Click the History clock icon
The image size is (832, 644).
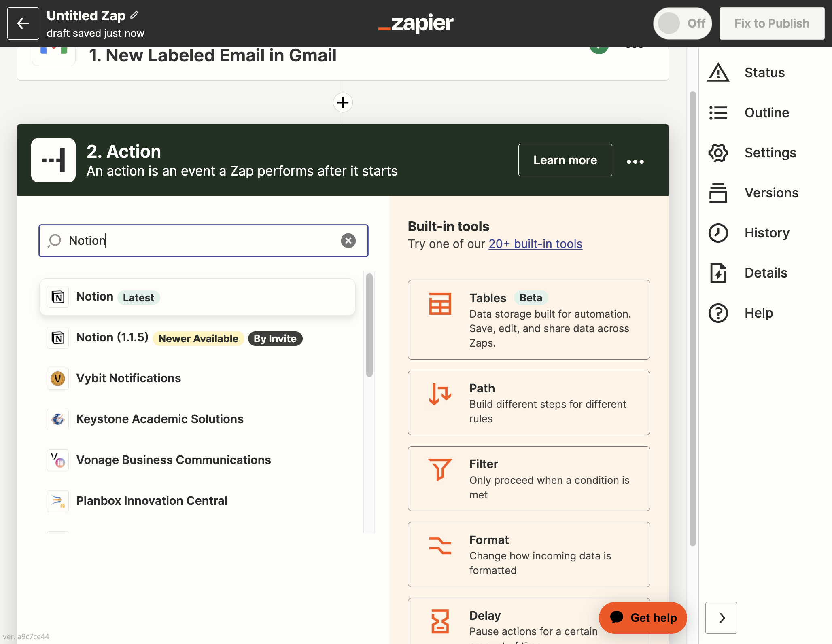coord(718,233)
